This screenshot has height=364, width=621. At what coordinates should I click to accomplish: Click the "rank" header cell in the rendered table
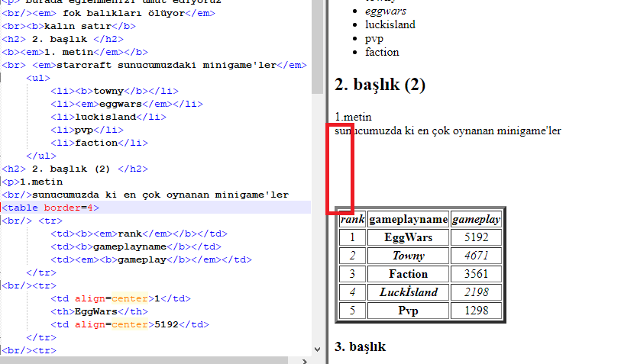click(x=352, y=219)
